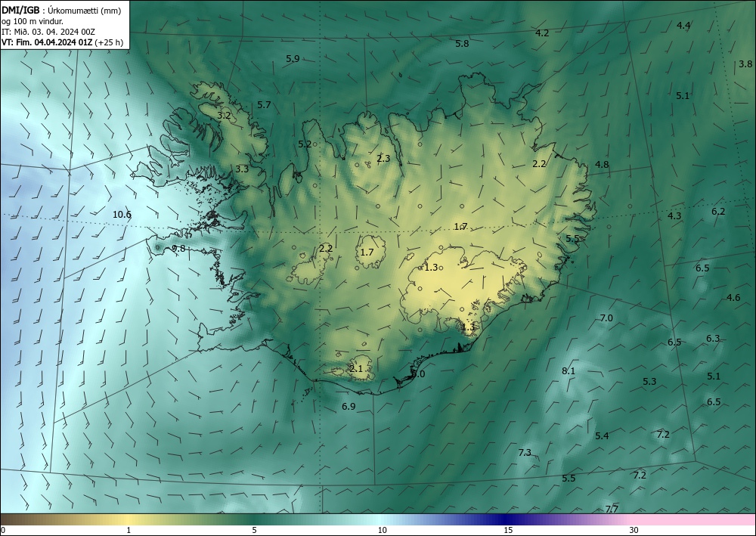This screenshot has width=756, height=536.
Task: Click the 5.2 value in Húnaflói bay
Action: pyautogui.click(x=305, y=144)
